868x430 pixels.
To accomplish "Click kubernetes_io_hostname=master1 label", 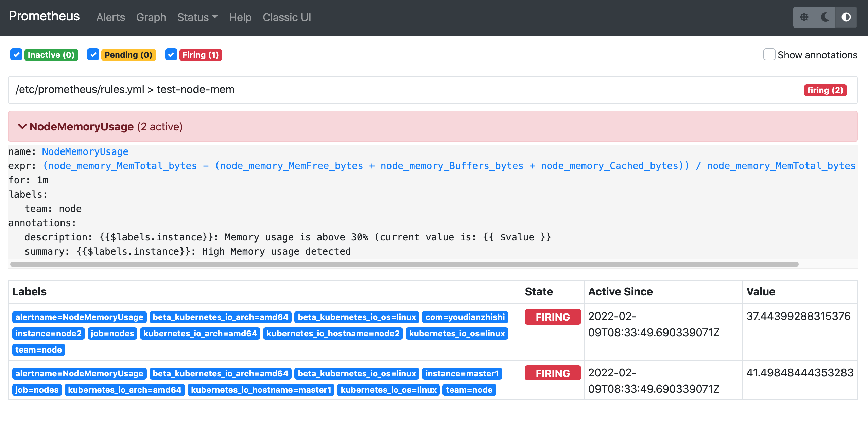I will click(x=261, y=390).
